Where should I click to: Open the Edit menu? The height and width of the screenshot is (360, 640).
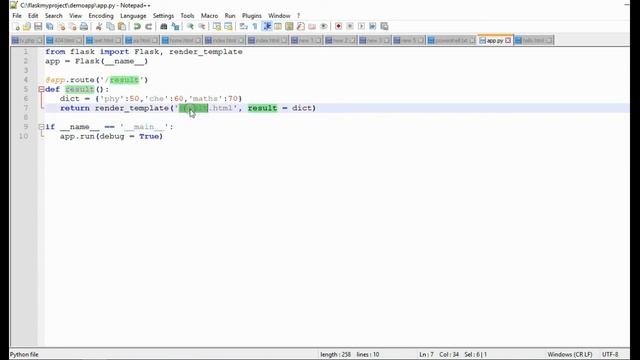[x=33, y=16]
